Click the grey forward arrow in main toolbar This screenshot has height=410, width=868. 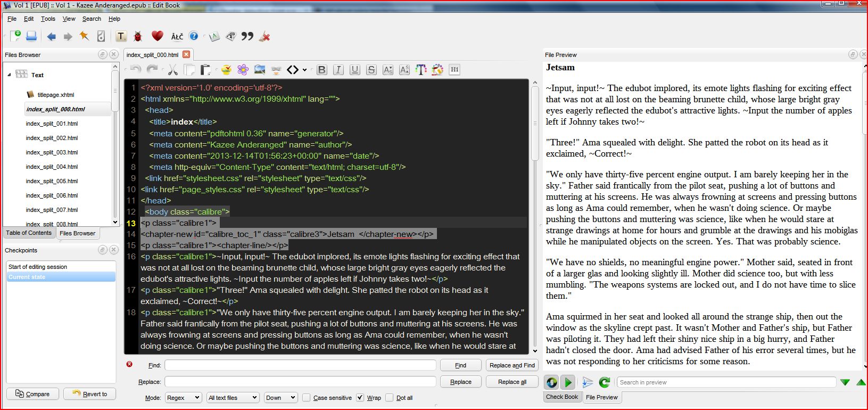(x=68, y=36)
